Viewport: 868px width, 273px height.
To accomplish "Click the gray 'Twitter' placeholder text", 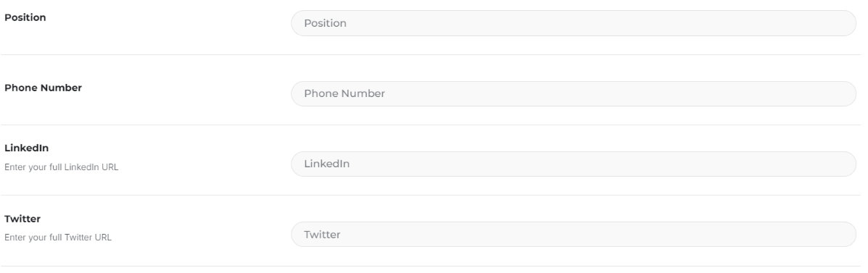I will [x=322, y=235].
